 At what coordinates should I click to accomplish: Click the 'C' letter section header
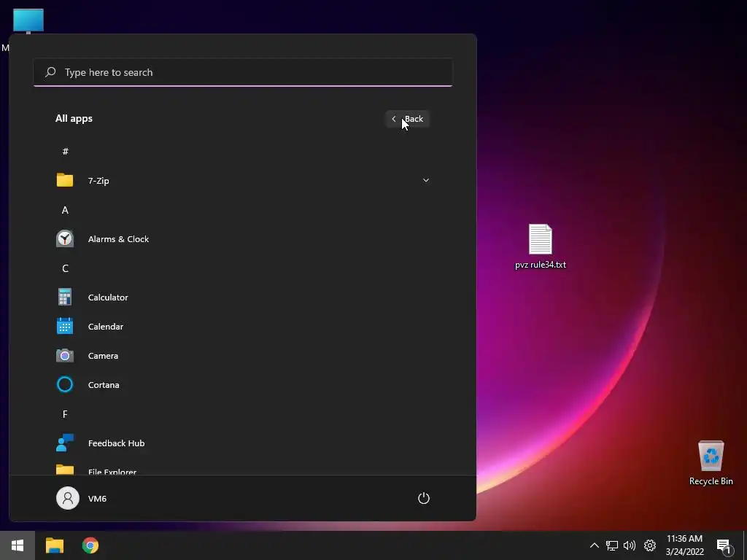[65, 268]
